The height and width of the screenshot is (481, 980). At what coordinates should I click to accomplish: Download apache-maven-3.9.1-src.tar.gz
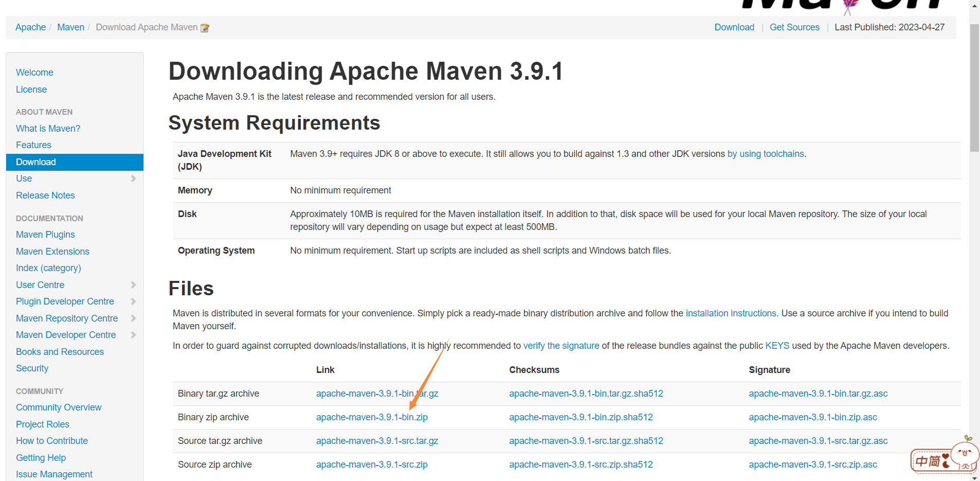coord(377,441)
